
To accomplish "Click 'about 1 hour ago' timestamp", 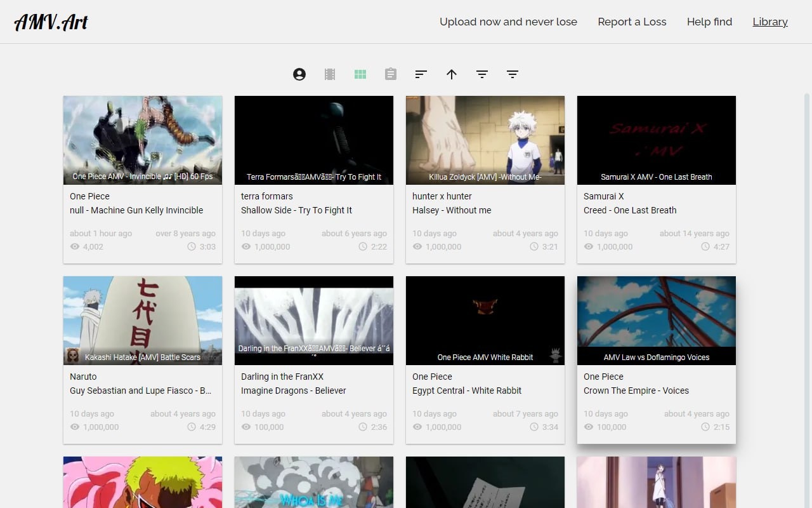I will [101, 233].
